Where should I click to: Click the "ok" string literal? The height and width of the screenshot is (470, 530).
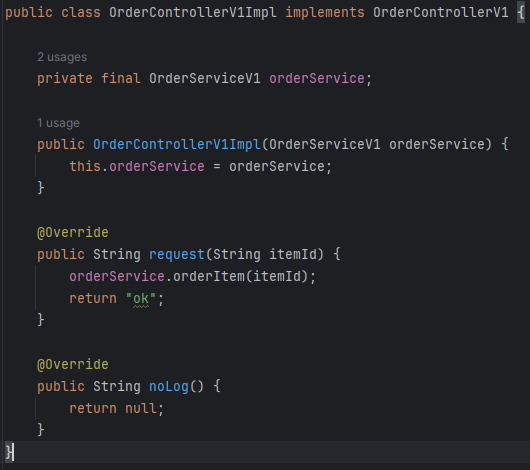141,299
